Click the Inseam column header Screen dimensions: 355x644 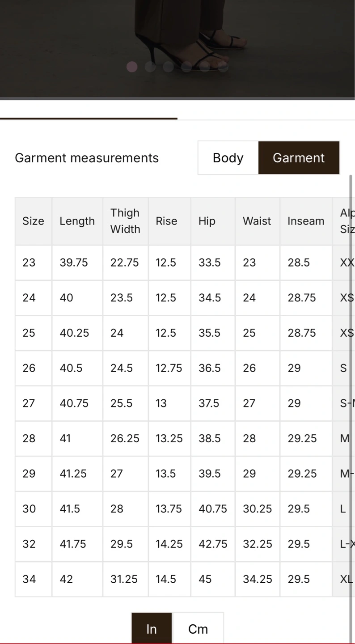306,221
